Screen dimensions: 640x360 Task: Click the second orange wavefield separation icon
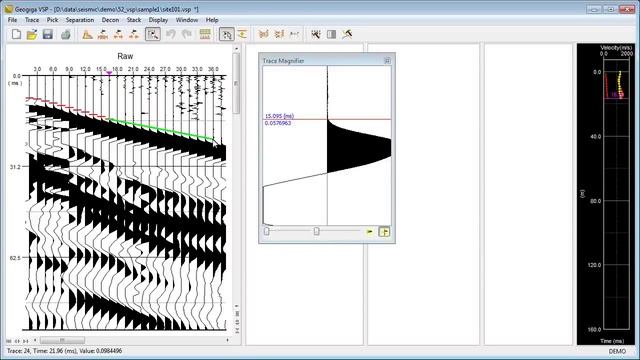point(279,34)
